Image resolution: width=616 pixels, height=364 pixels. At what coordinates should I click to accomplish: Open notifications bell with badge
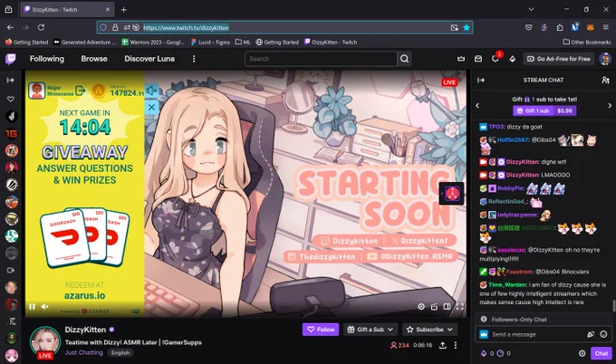pyautogui.click(x=496, y=59)
